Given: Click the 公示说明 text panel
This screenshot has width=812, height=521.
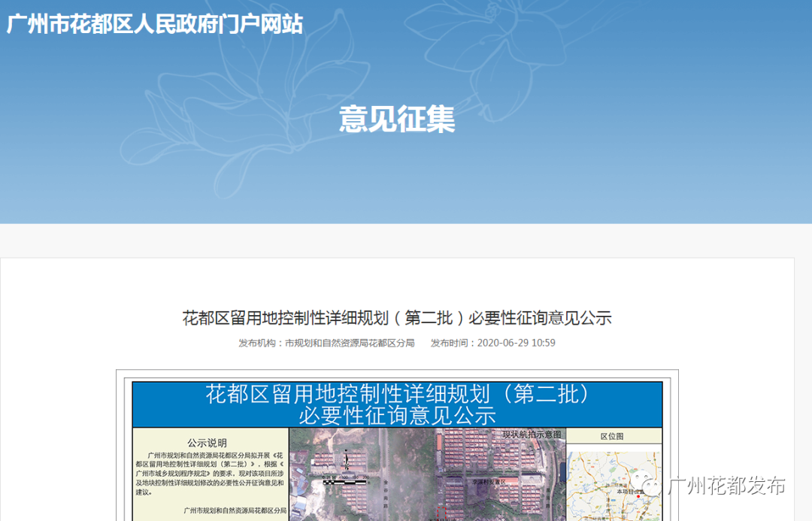Looking at the screenshot, I should pyautogui.click(x=211, y=474).
